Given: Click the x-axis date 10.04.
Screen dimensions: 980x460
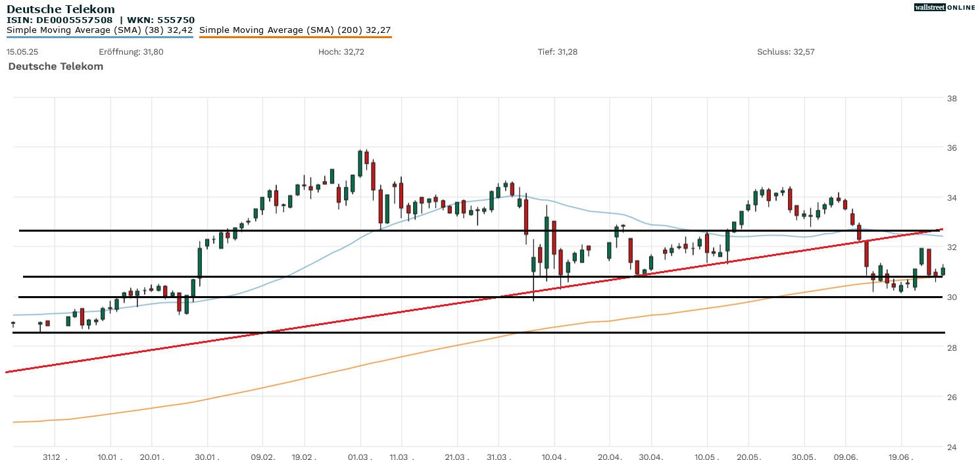Looking at the screenshot, I should tap(555, 456).
